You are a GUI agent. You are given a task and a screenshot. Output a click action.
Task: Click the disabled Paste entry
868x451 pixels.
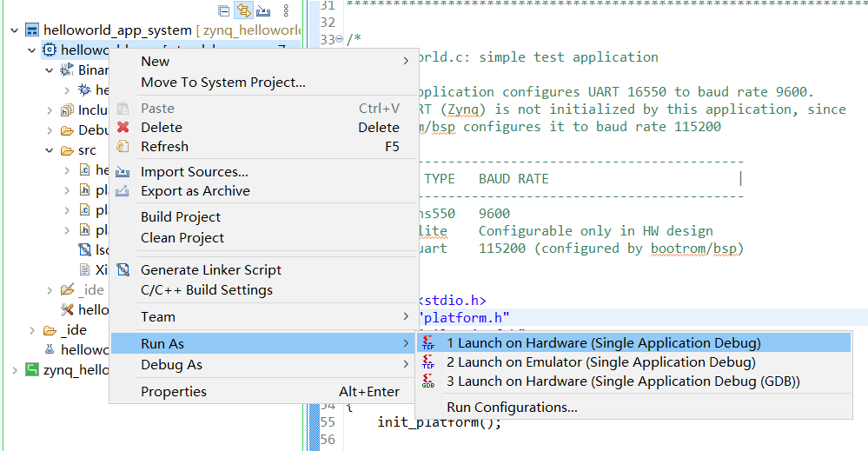tap(263, 109)
